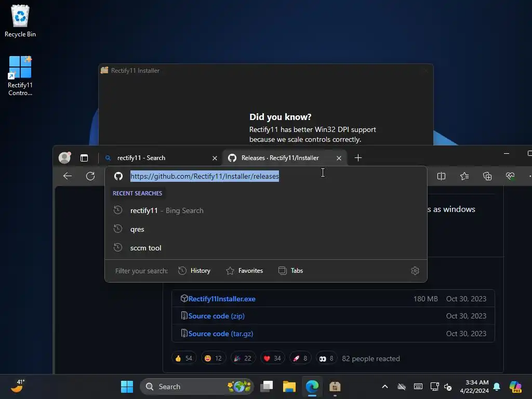This screenshot has width=532, height=399.
Task: Select the rectify11 Bing Search suggestion
Action: coord(265,210)
